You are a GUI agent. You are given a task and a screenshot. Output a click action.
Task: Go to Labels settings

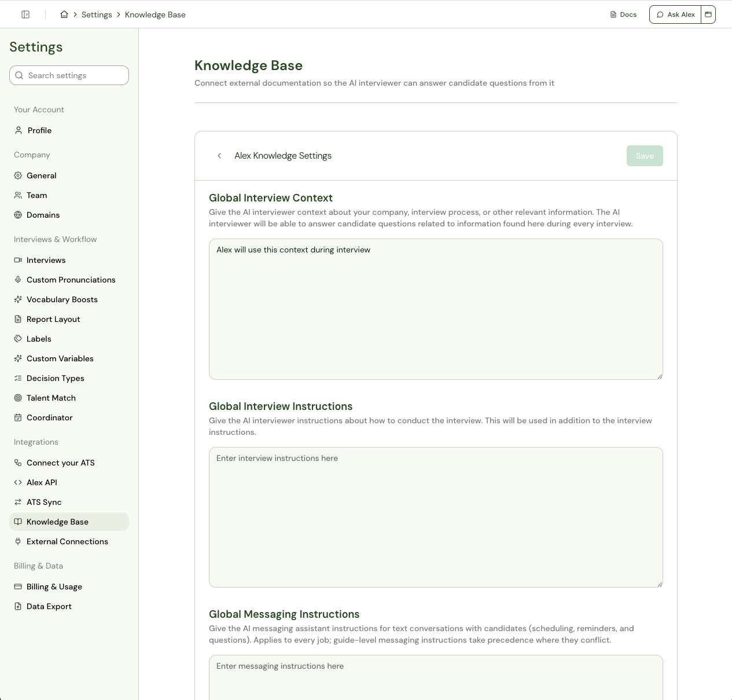(69, 339)
